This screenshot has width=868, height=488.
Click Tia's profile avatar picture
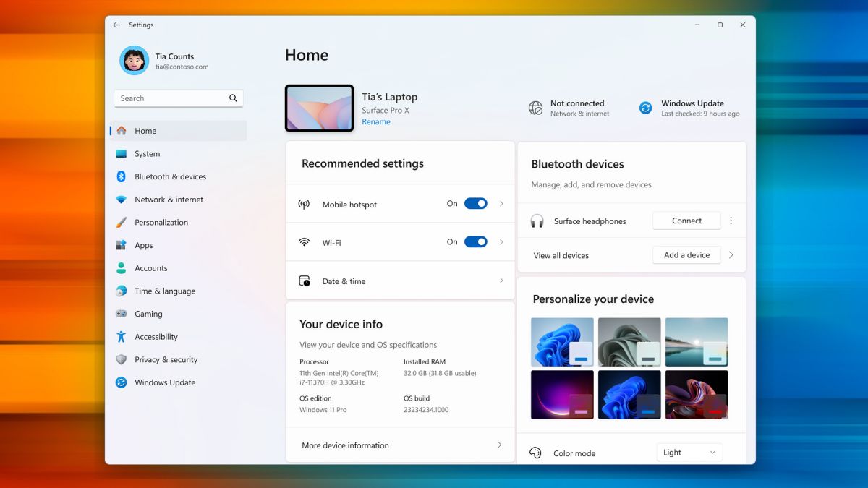pos(133,61)
